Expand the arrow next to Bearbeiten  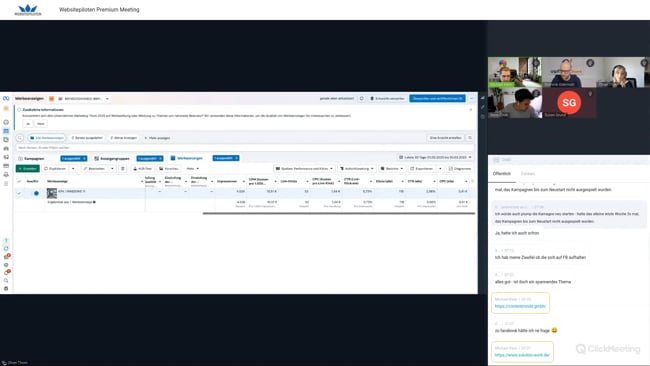(x=112, y=169)
